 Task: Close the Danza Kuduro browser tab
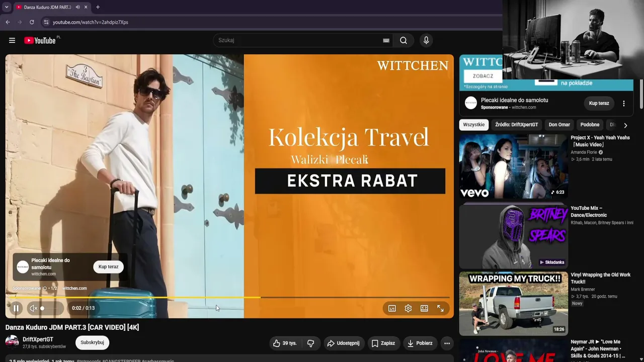pyautogui.click(x=86, y=7)
